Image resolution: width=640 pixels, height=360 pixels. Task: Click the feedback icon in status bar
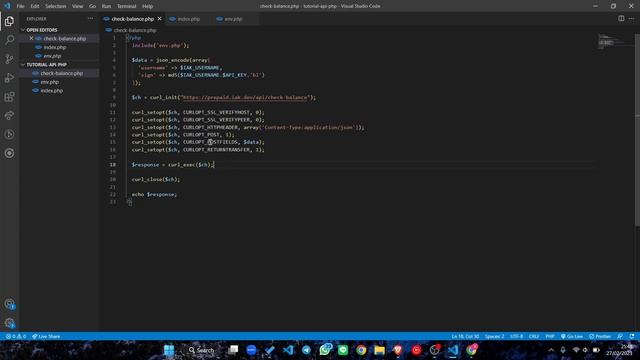point(620,336)
